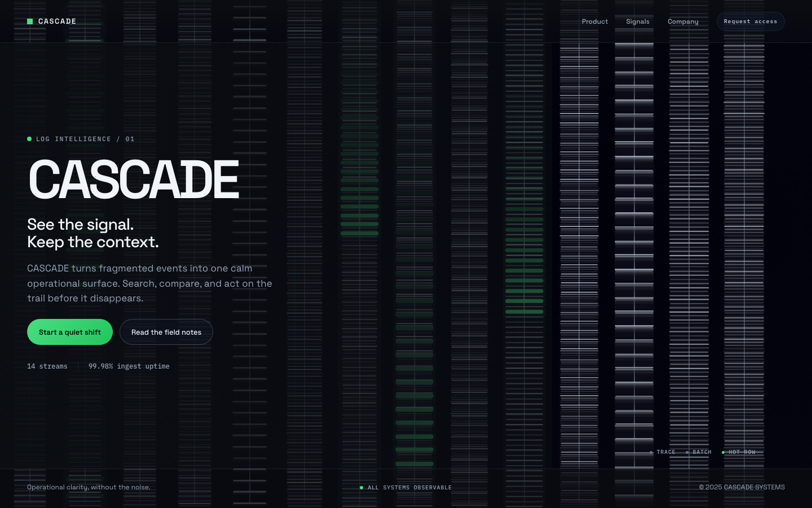Screen dimensions: 812x508
Task: Click the green dot beside HOT ROW
Action: pyautogui.click(x=723, y=452)
